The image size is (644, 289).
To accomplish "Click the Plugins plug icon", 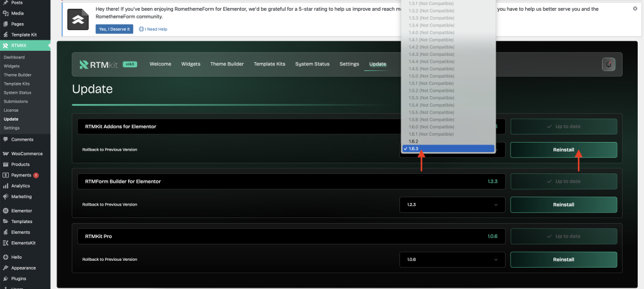I will [x=6, y=278].
